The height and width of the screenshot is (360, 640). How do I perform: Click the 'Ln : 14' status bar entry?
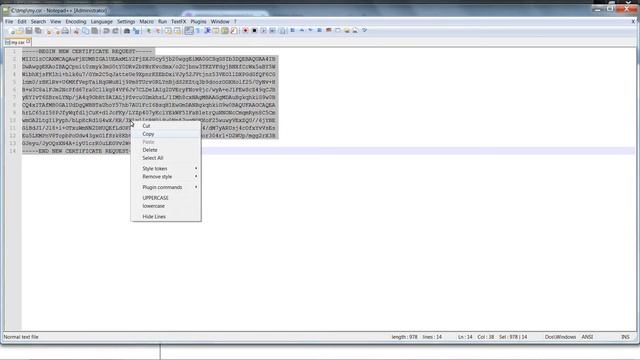point(465,337)
